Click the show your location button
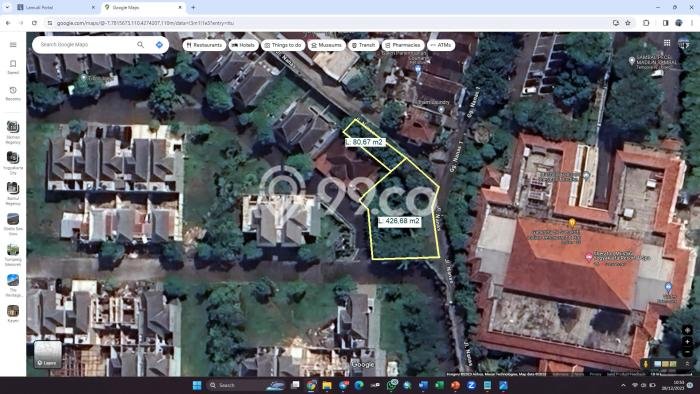The width and height of the screenshot is (700, 394). point(688,330)
